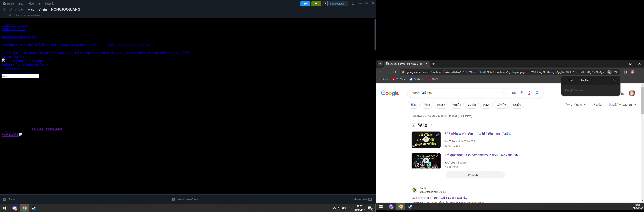Open Steam friends and chat icon
The width and height of the screenshot is (644, 212).
click(370, 199)
